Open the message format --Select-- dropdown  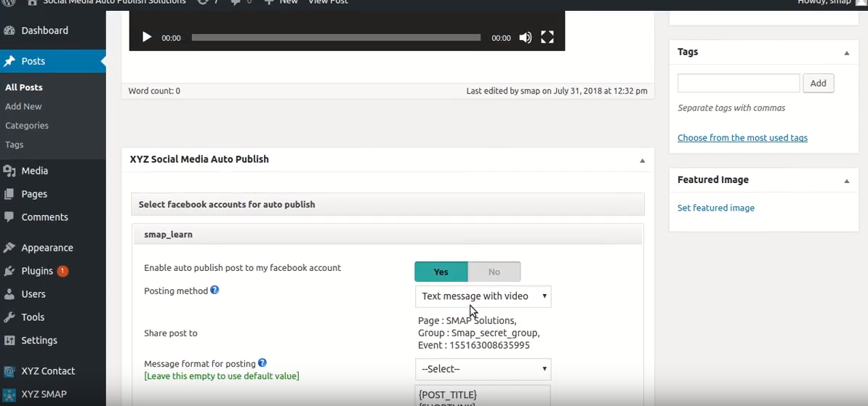[483, 369]
